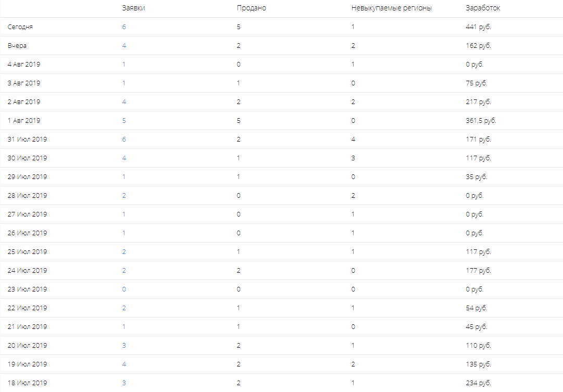Select the 234 руб. earnings cell
The height and width of the screenshot is (392, 563).
point(478,383)
